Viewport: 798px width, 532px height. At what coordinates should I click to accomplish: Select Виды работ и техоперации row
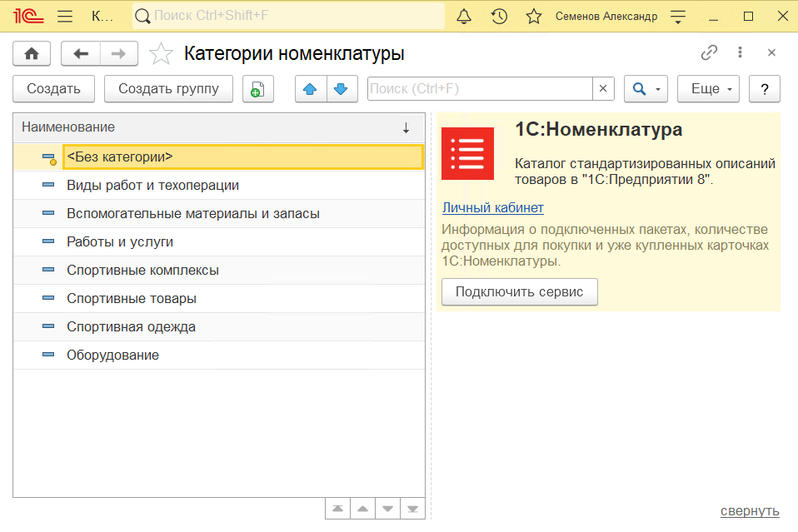pyautogui.click(x=219, y=185)
